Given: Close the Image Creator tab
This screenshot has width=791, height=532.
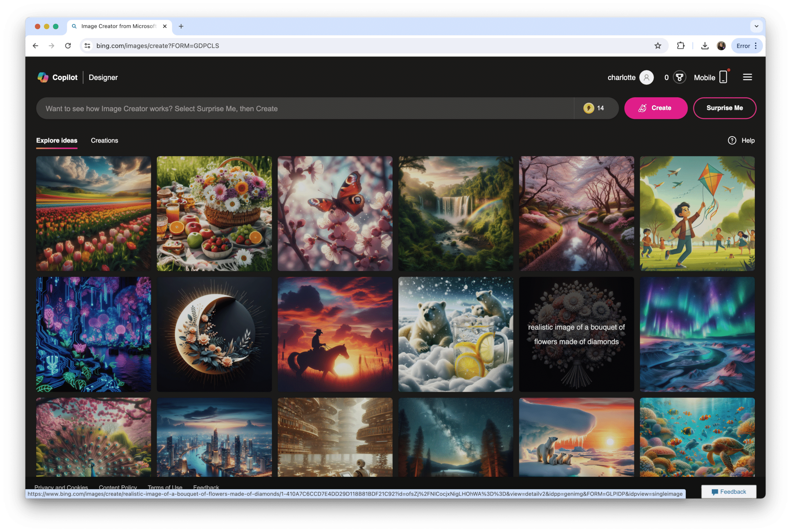Looking at the screenshot, I should click(165, 27).
